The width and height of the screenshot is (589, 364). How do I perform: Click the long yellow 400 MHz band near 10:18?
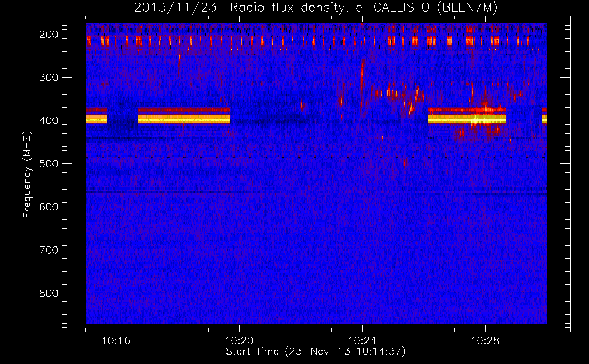click(184, 119)
